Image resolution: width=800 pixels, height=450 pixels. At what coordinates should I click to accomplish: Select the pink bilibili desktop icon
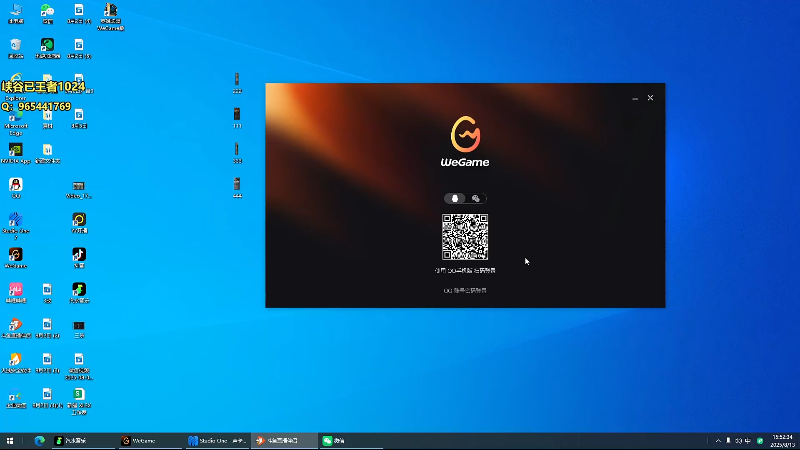point(16,293)
